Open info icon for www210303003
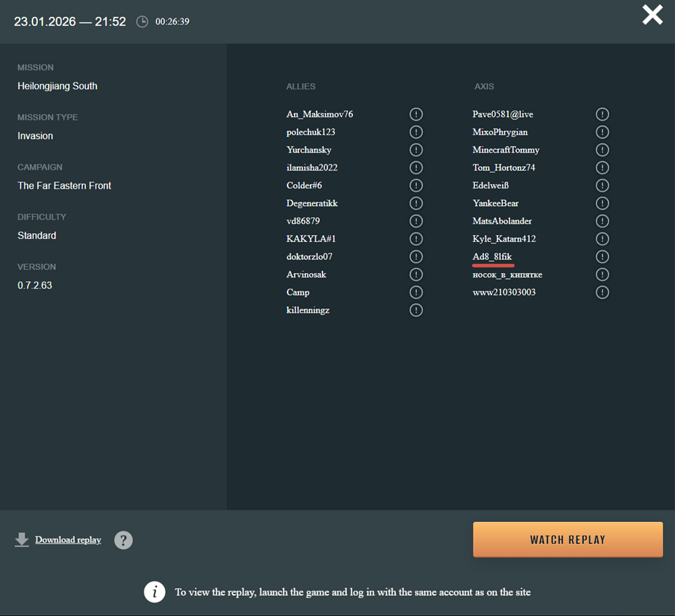This screenshot has height=616, width=675. (602, 292)
